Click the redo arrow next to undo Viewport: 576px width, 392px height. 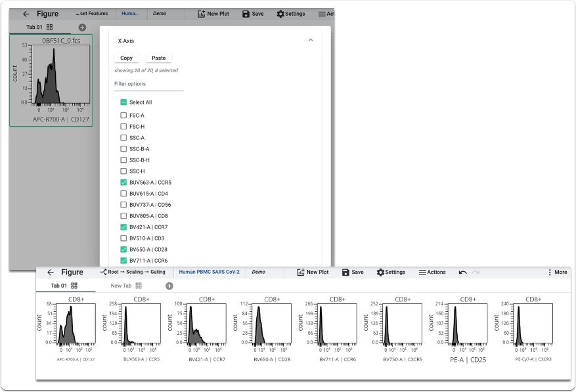476,272
